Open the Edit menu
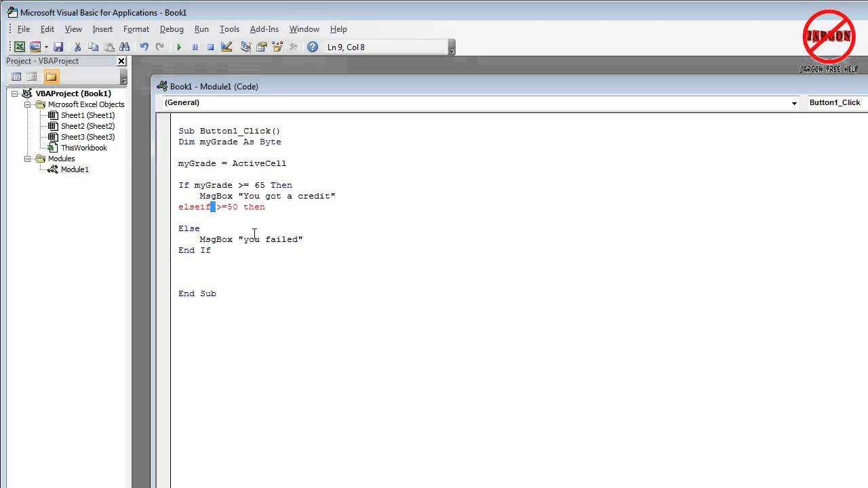The image size is (868, 488). (x=47, y=29)
